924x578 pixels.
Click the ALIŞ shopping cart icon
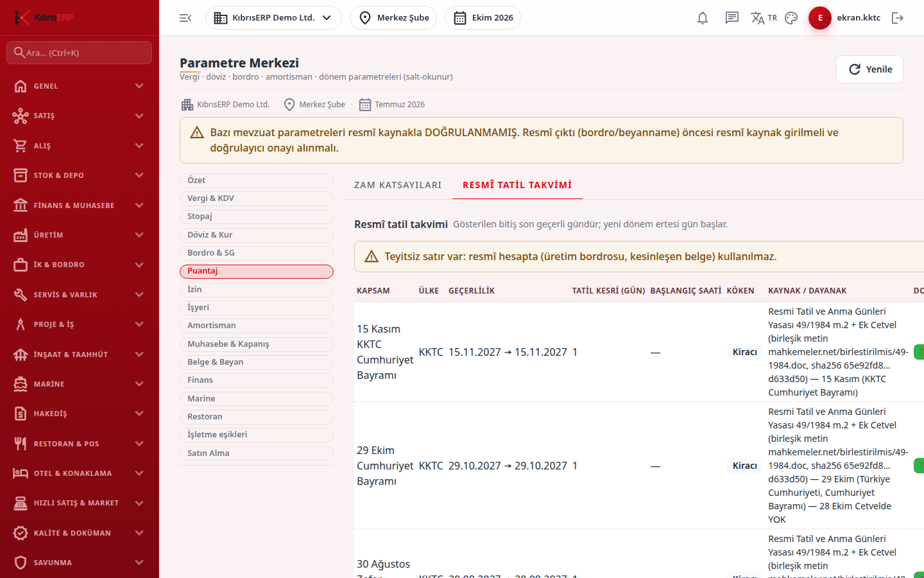(21, 146)
